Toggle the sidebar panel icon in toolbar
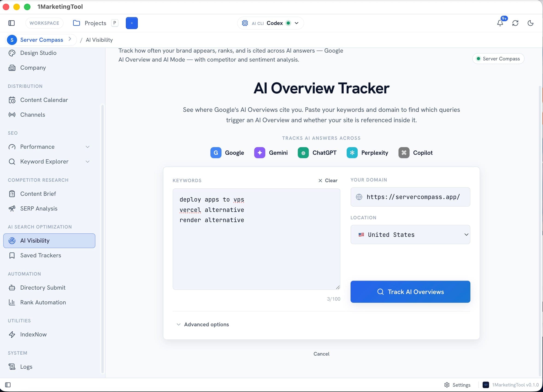The height and width of the screenshot is (392, 543). [12, 23]
